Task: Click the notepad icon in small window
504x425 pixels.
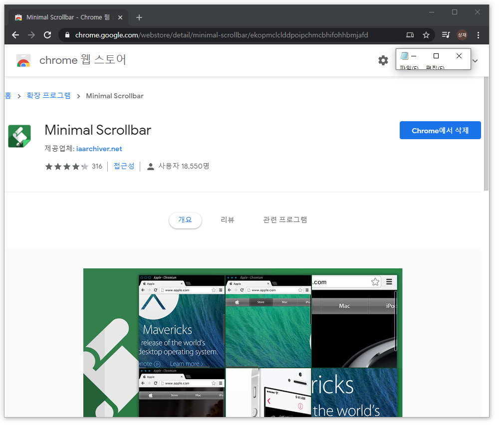Action: click(x=404, y=56)
